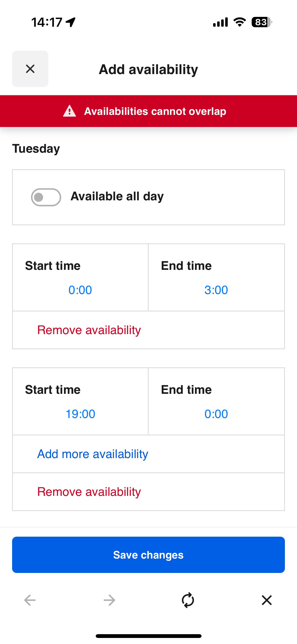The image size is (297, 644).
Task: Open the end time picker showing 3:00
Action: tap(216, 290)
